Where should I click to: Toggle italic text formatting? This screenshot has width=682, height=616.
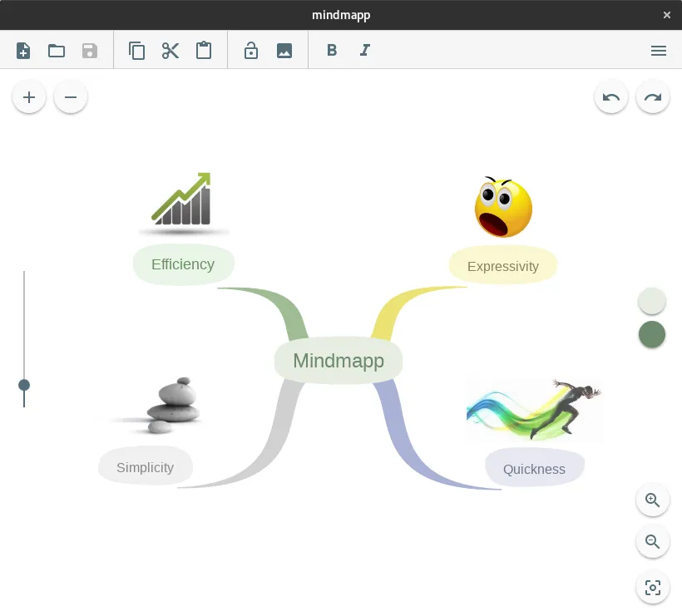point(364,50)
